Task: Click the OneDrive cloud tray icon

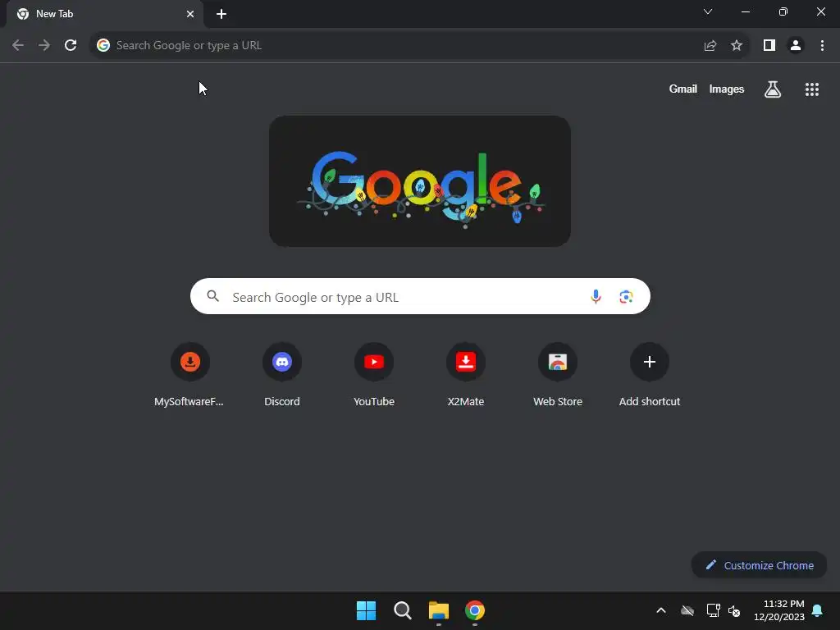Action: tap(687, 610)
